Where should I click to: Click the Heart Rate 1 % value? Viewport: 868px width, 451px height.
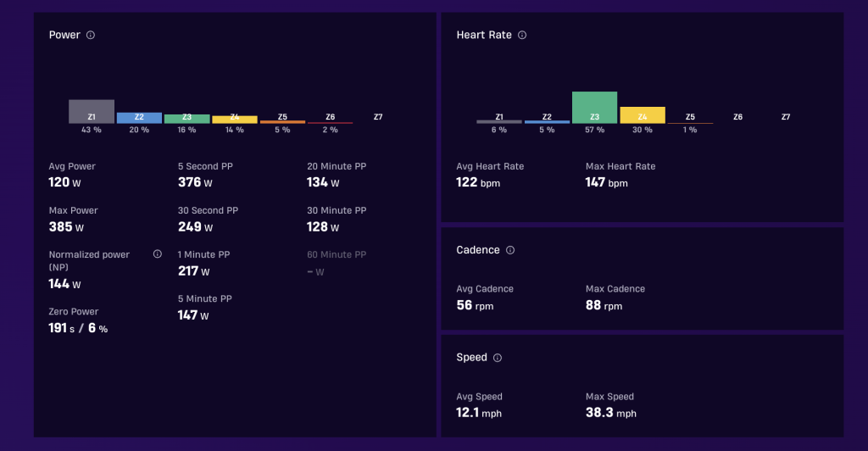(690, 130)
